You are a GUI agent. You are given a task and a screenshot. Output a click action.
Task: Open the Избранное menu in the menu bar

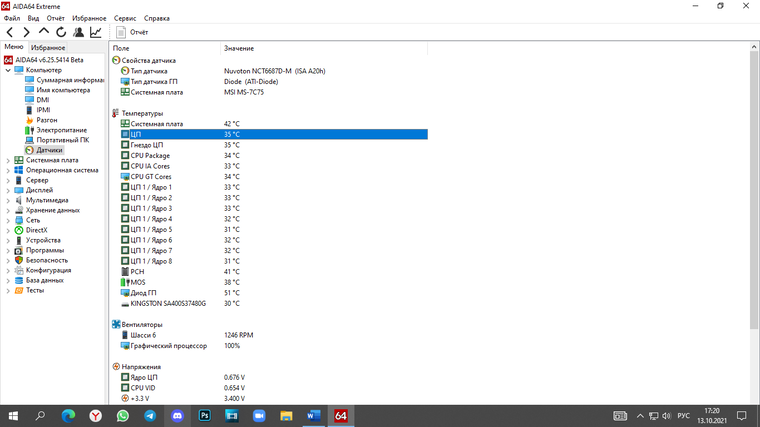pos(89,18)
